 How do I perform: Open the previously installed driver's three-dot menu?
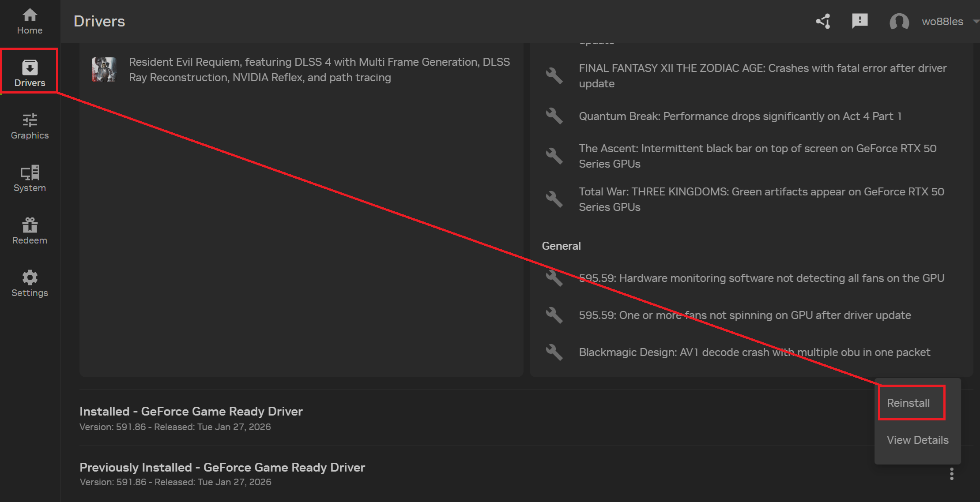[x=951, y=474]
